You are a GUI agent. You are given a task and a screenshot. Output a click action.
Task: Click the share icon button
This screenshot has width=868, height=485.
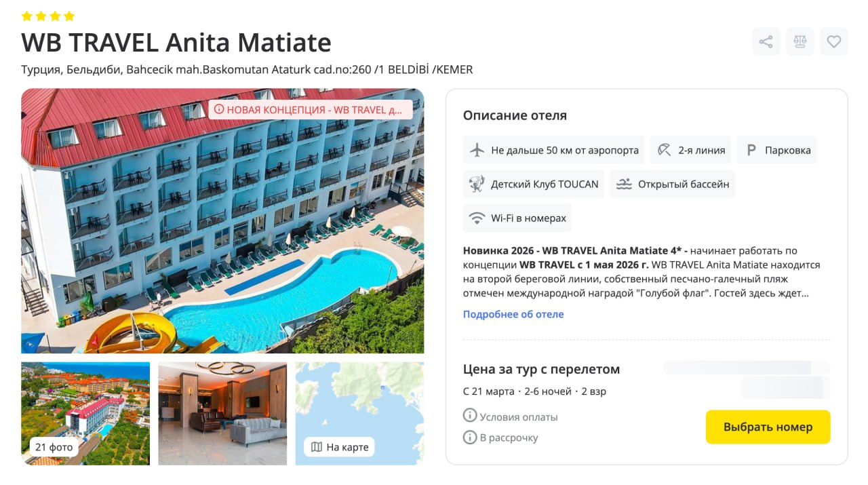click(x=766, y=42)
